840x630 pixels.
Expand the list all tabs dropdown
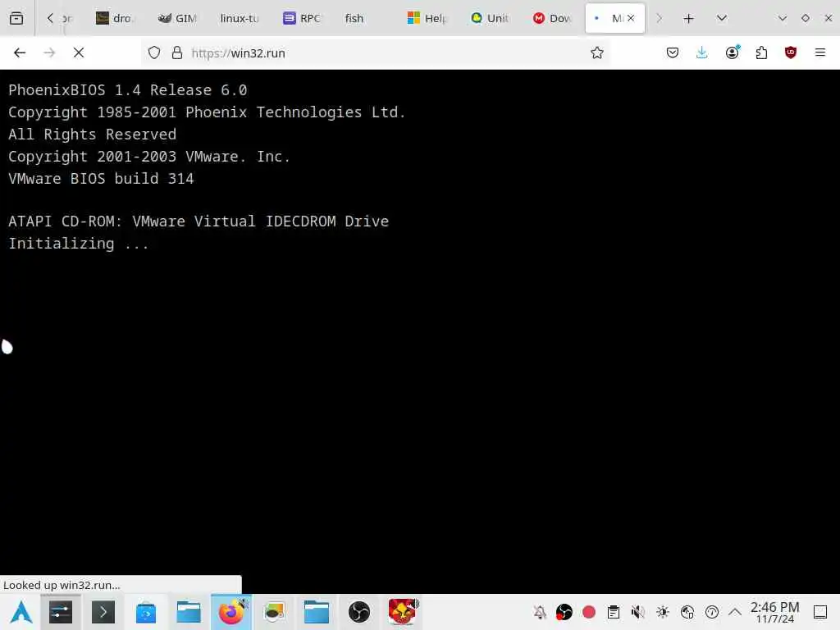pos(722,18)
